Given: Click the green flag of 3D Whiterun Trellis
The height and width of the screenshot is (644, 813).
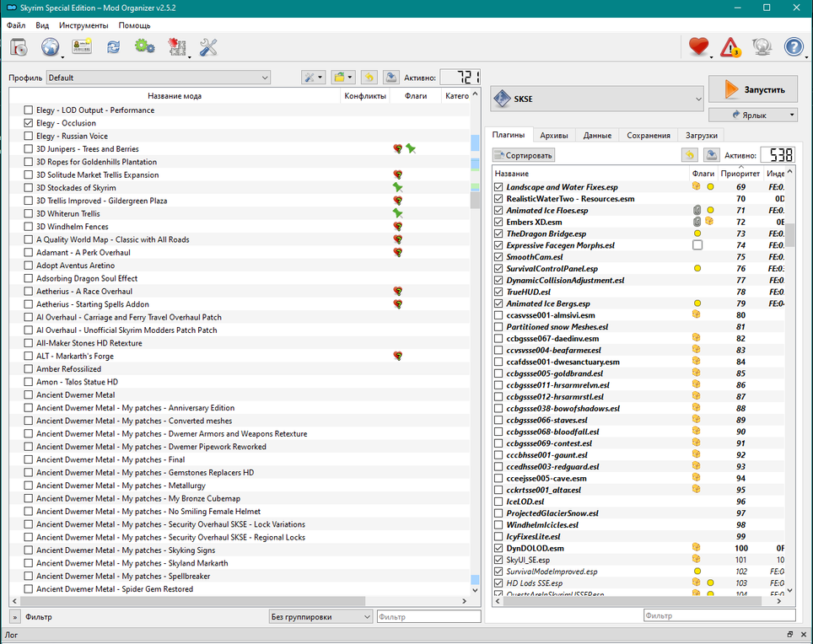Looking at the screenshot, I should coord(398,213).
